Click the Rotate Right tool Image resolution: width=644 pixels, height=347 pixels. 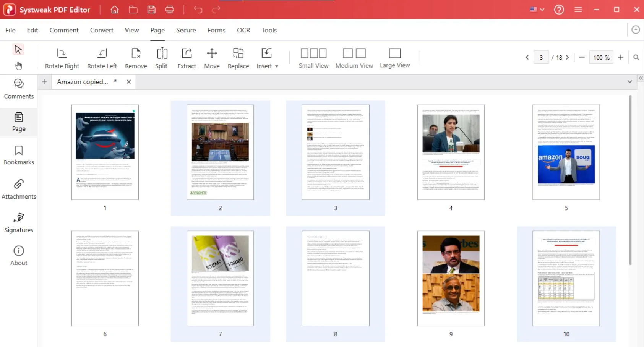[x=62, y=57]
